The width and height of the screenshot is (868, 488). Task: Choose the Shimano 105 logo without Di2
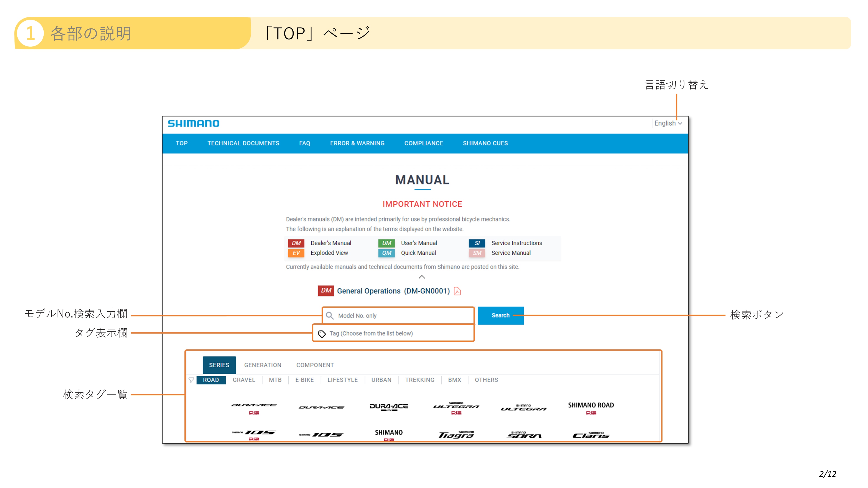pos(321,435)
